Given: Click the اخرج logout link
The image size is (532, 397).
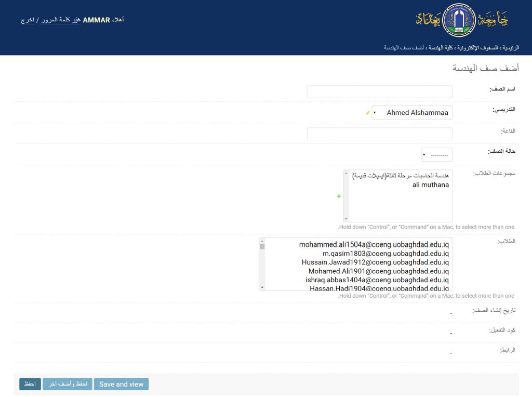Looking at the screenshot, I should coord(28,20).
